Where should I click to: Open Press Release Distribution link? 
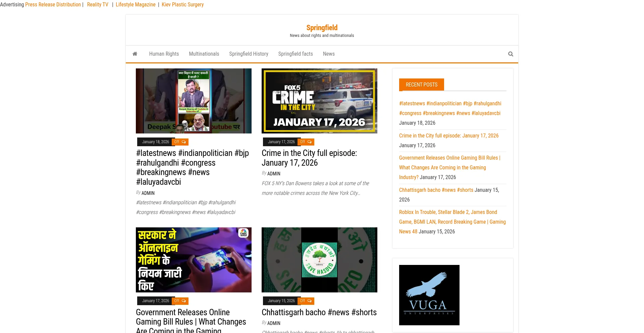pos(53,5)
